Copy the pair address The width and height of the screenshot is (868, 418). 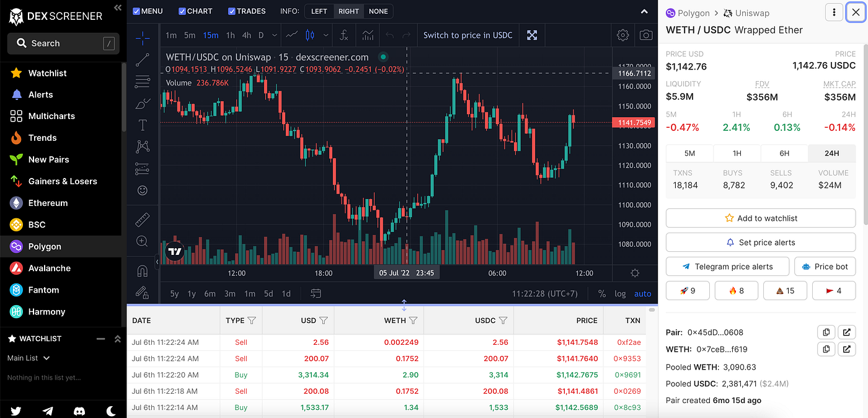(x=826, y=332)
